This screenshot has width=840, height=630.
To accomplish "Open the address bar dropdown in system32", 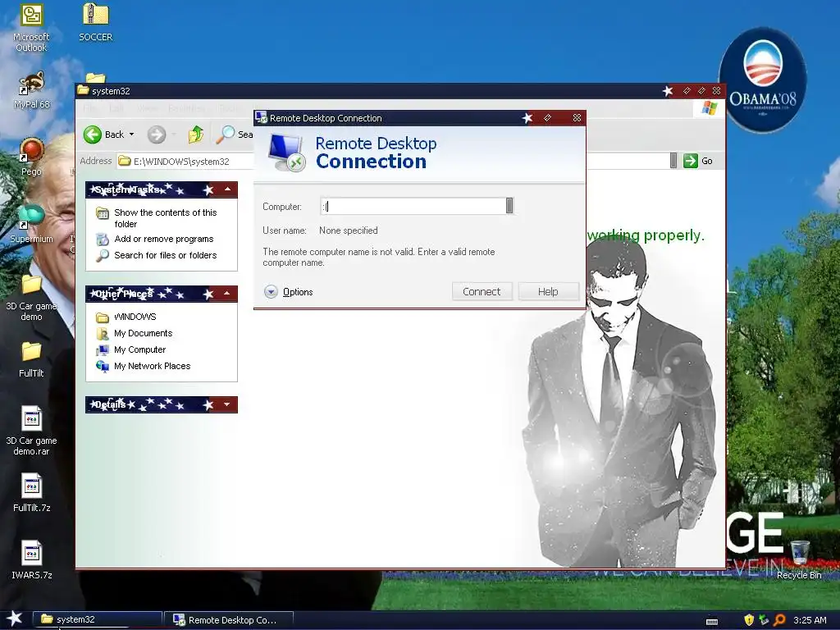I will pos(673,160).
